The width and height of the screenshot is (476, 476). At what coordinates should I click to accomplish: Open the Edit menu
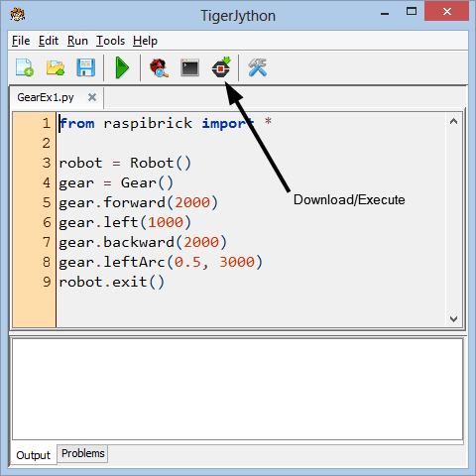49,41
